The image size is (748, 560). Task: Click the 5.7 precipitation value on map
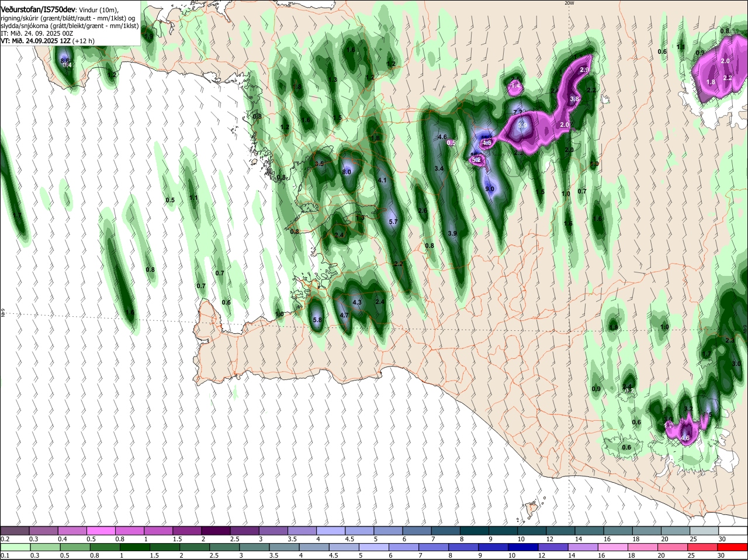pos(393,222)
